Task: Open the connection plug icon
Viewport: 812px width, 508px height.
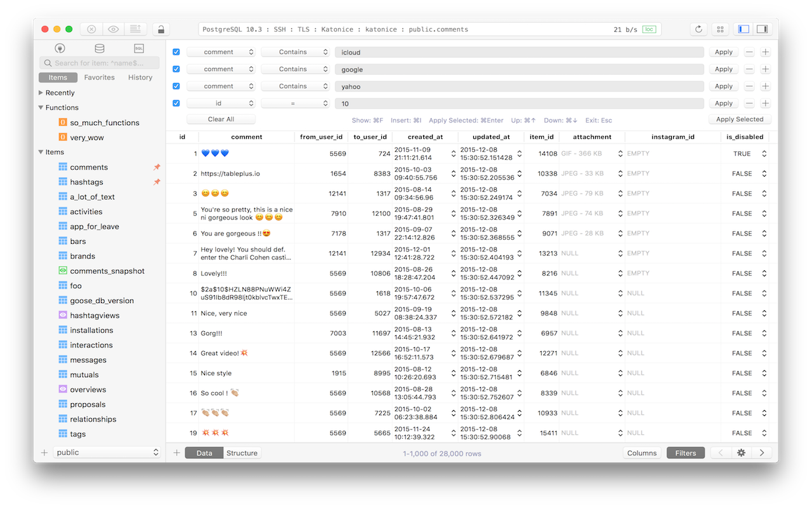Action: (x=60, y=48)
